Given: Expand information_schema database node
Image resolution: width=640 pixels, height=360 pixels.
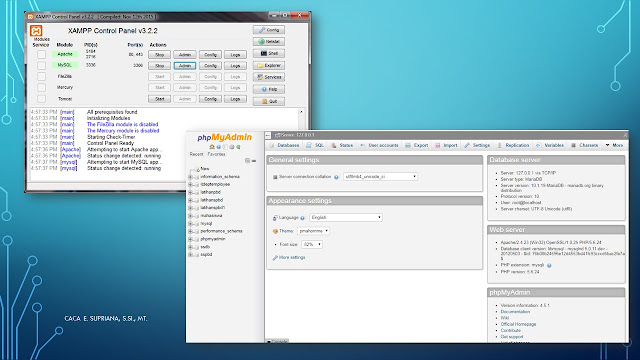Looking at the screenshot, I should point(190,177).
